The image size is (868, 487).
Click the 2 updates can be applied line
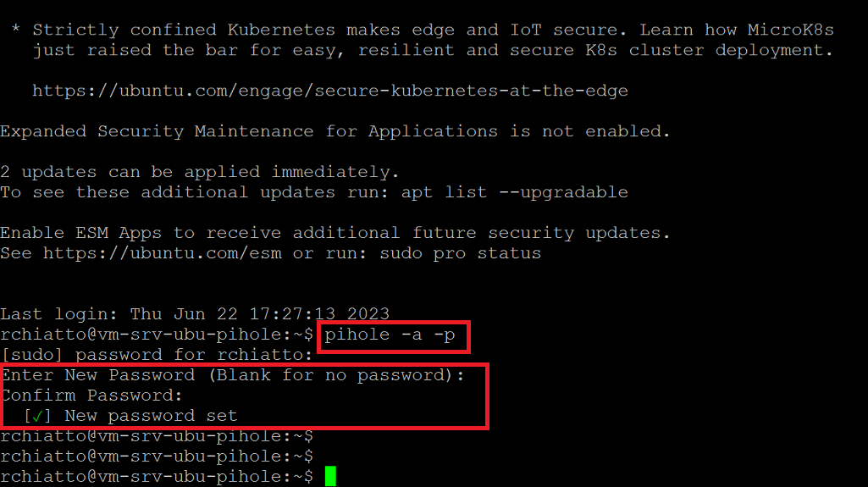pyautogui.click(x=199, y=172)
